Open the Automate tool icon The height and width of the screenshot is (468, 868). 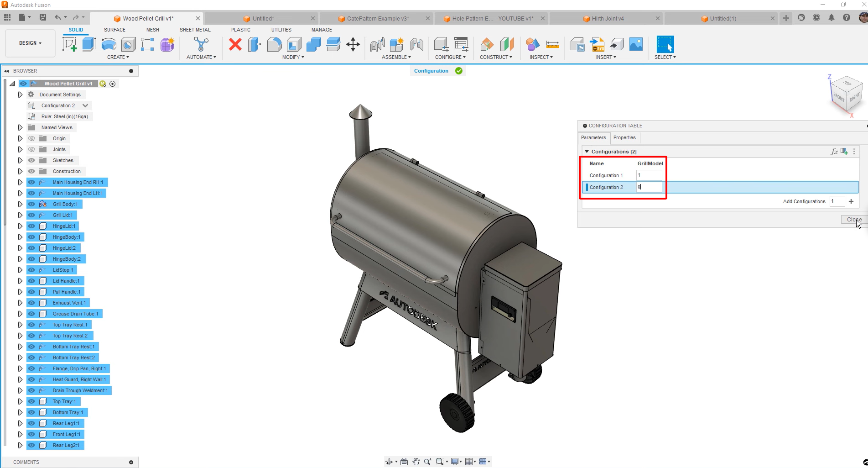201,44
